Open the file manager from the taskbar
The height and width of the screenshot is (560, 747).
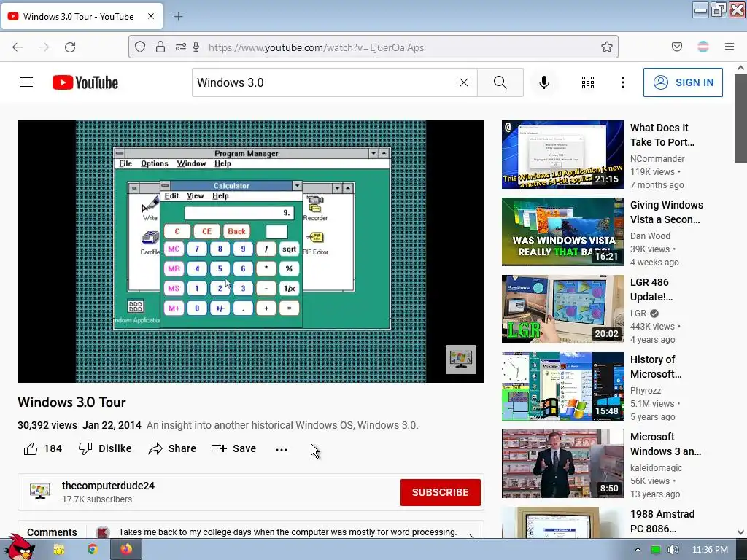click(x=58, y=550)
